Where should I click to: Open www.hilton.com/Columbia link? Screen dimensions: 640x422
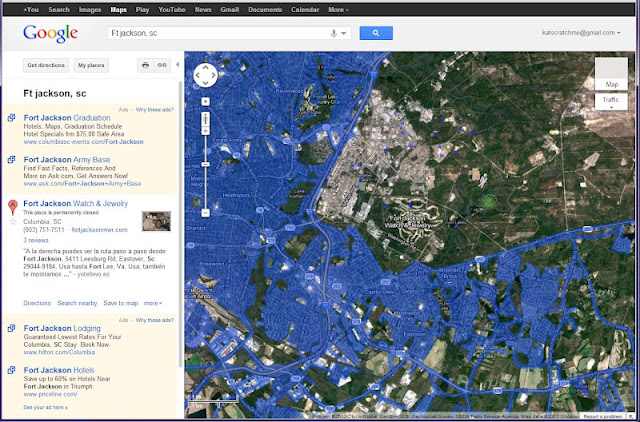click(60, 352)
